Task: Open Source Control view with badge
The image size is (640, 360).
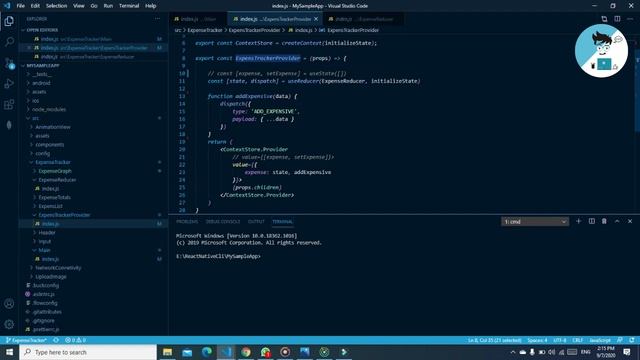Action: point(9,63)
